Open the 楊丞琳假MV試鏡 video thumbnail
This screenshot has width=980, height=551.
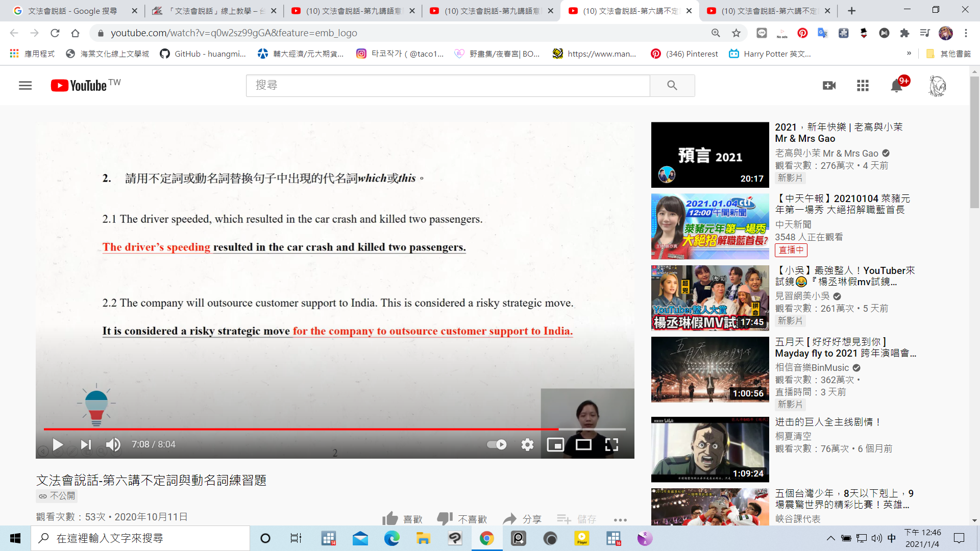710,297
